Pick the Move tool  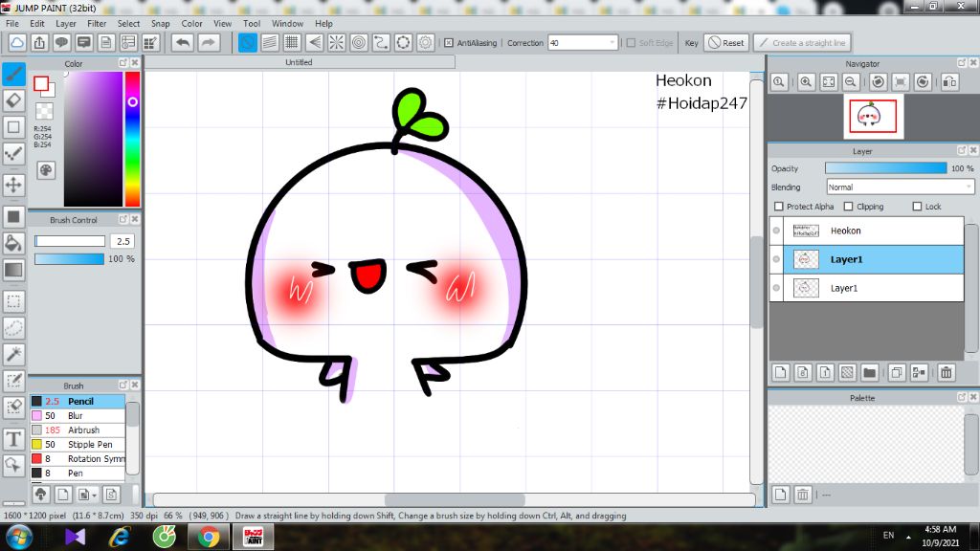click(x=14, y=184)
